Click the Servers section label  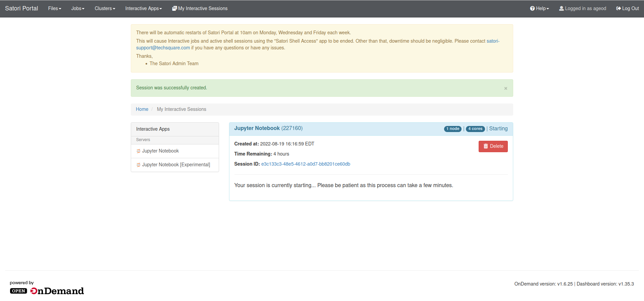click(143, 140)
